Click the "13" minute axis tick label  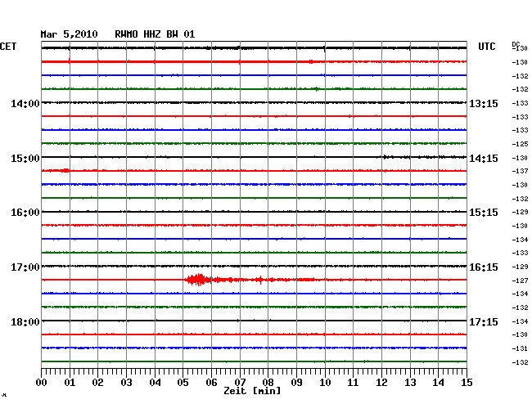tap(410, 383)
